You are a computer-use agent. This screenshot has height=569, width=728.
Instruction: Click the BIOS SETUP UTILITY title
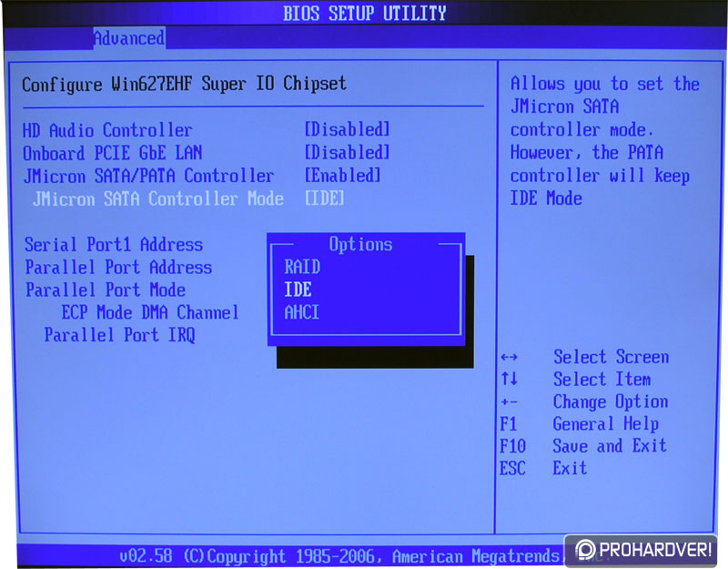(365, 13)
